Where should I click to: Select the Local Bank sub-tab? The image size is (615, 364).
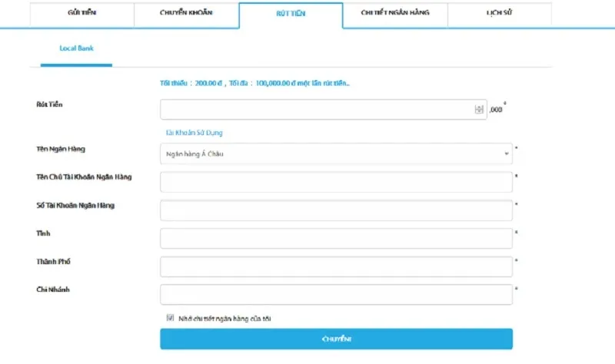[x=76, y=48]
